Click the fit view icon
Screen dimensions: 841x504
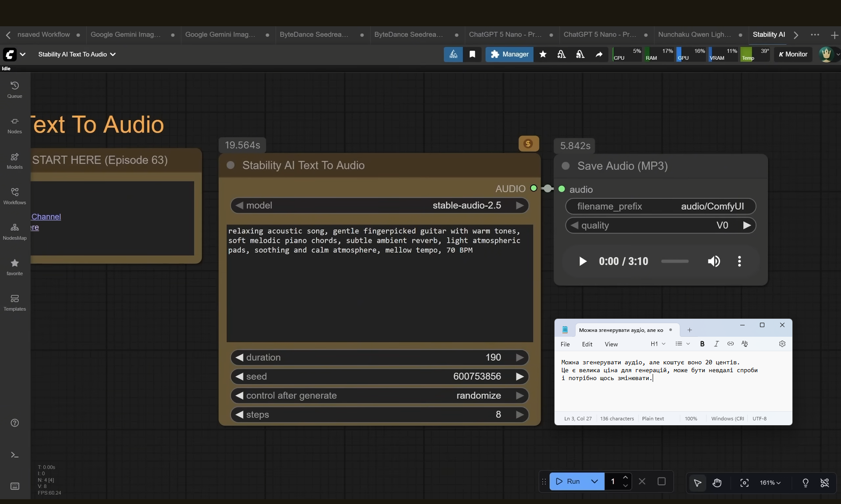(744, 482)
